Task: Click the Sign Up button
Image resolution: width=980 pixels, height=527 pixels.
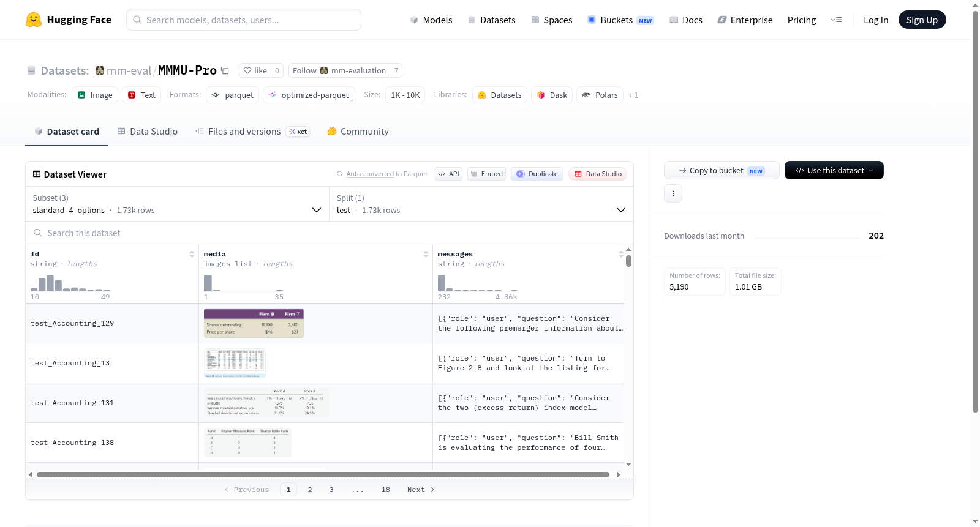Action: point(922,20)
